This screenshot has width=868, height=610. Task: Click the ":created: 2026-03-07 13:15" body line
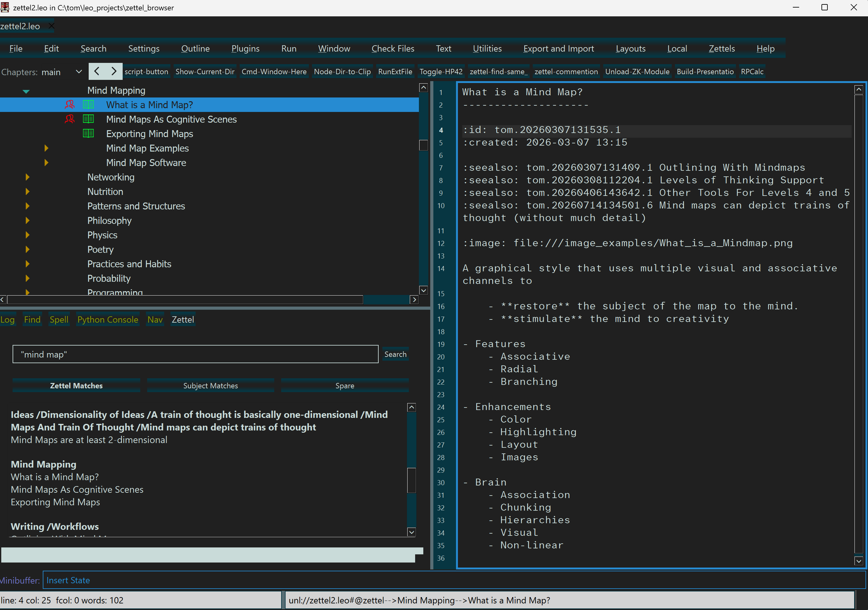click(545, 142)
